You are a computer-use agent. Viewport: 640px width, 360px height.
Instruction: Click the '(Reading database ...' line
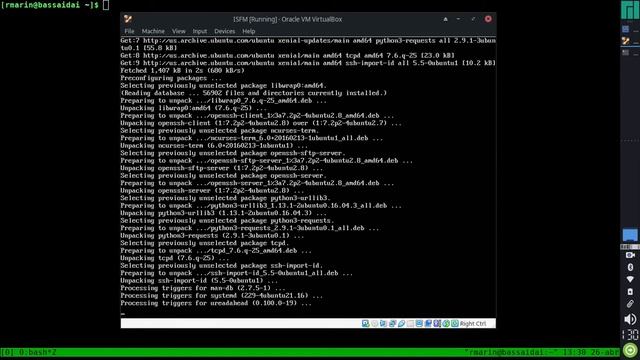click(253, 93)
